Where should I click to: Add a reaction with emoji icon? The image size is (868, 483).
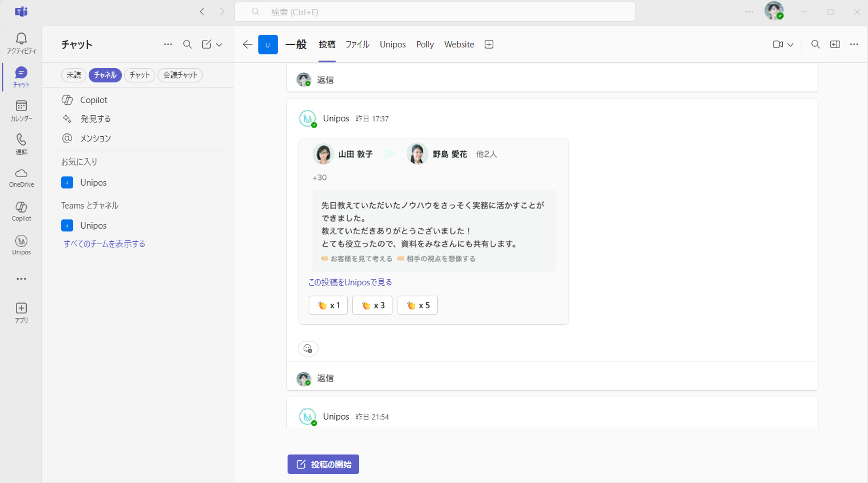point(308,349)
